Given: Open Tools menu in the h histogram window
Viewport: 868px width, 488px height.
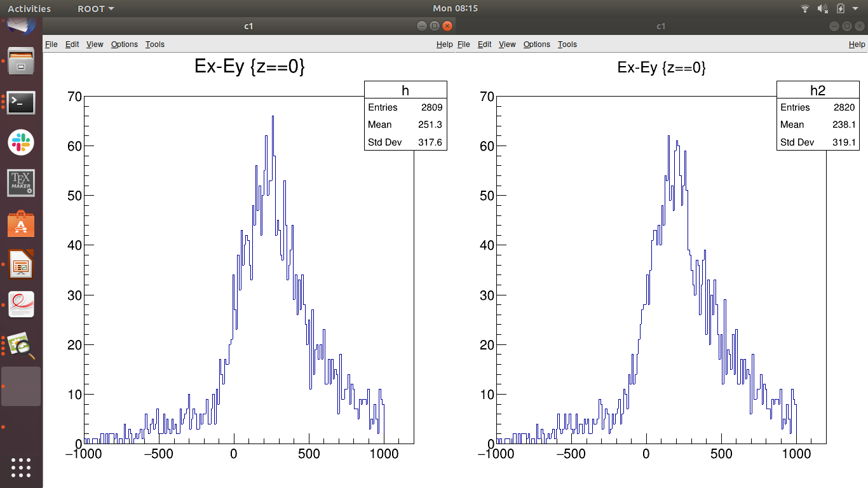Looking at the screenshot, I should click(x=155, y=44).
